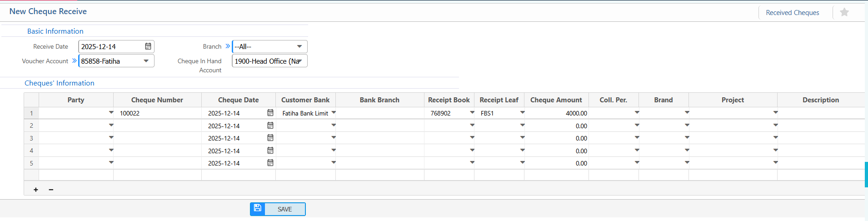Open calendar icon in row 5 Cheque Date
The width and height of the screenshot is (868, 221).
point(270,163)
